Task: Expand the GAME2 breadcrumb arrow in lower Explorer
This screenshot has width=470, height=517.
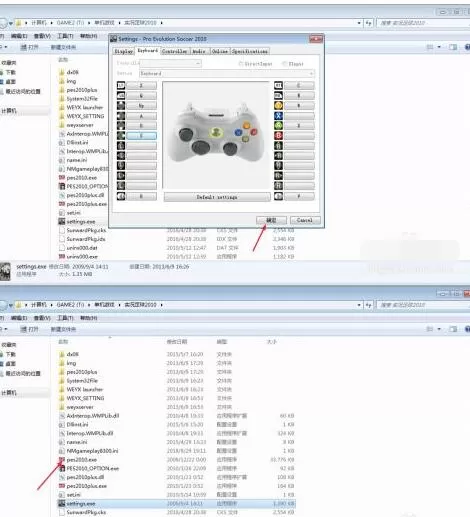Action: tap(89, 305)
